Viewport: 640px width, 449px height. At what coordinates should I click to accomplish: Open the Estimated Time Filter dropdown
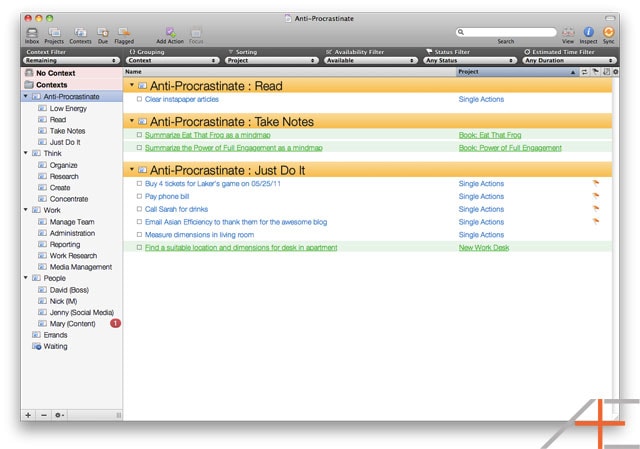point(569,60)
